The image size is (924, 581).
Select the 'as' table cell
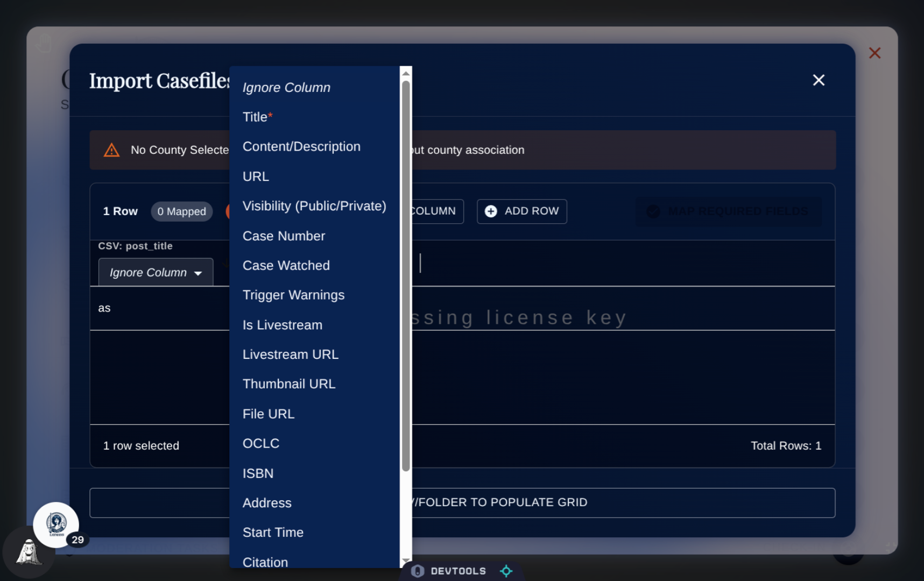(160, 308)
